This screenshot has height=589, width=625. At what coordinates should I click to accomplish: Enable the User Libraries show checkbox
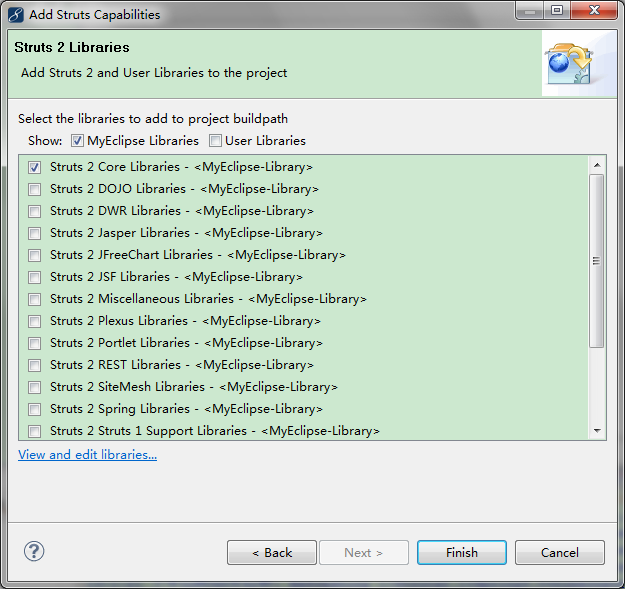coord(215,141)
